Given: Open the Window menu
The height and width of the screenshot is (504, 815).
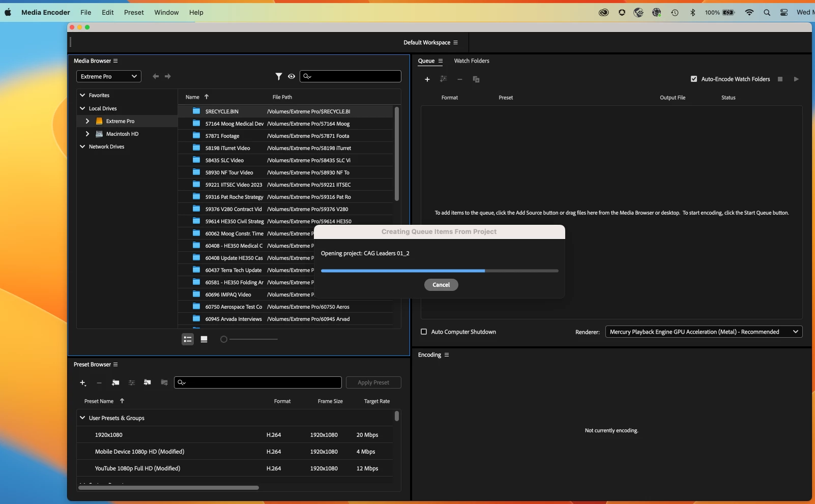Looking at the screenshot, I should tap(166, 12).
